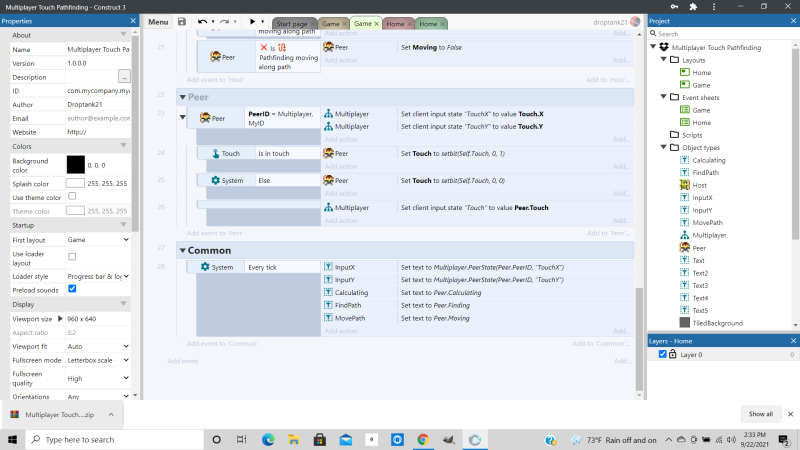Click the bottom Add event link
Screen dimensions: 800x450
[x=183, y=361]
